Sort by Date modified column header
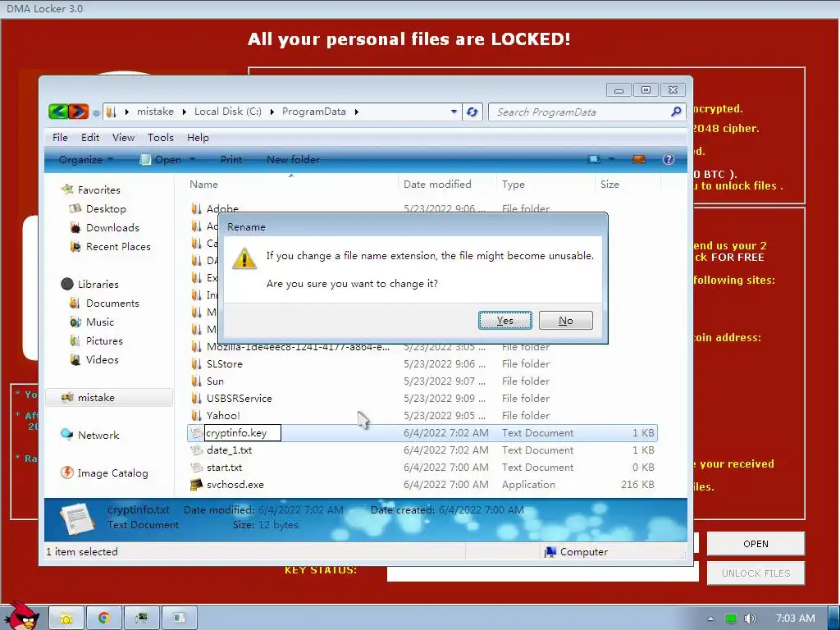 (437, 185)
